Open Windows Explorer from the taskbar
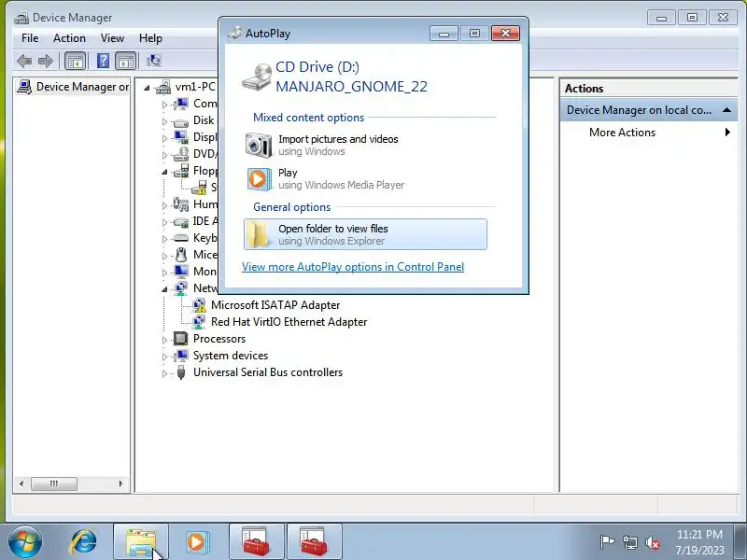This screenshot has width=747, height=560. pos(141,542)
